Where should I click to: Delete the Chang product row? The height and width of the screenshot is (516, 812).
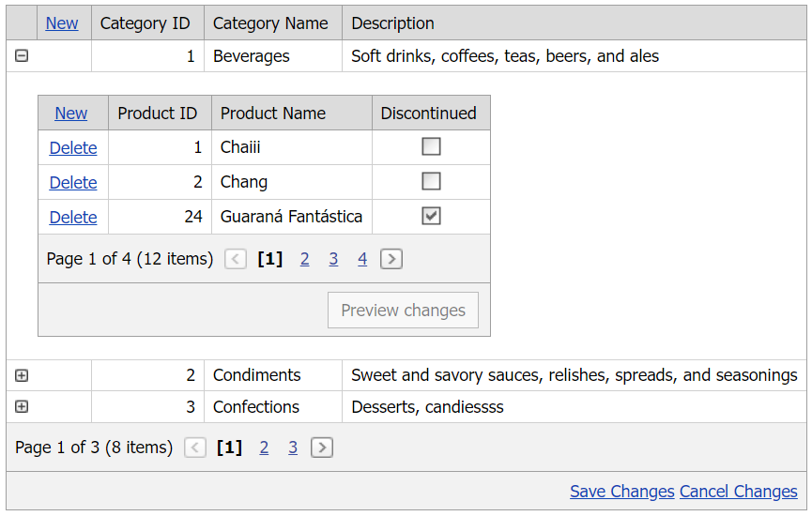[73, 182]
